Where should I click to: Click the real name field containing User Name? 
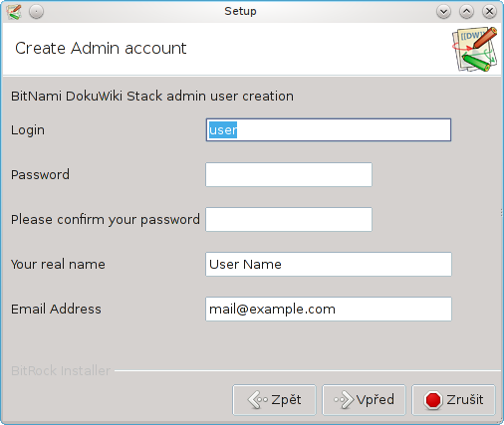click(329, 264)
